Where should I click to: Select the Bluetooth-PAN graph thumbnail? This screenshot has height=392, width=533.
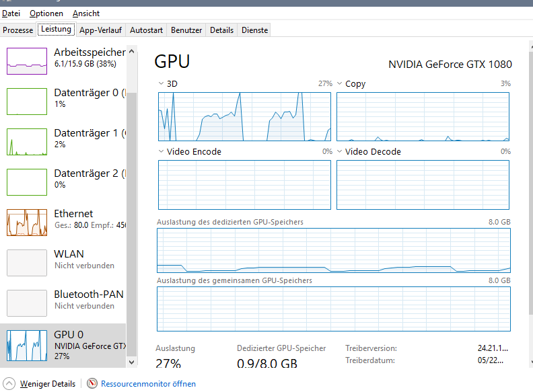coord(27,303)
